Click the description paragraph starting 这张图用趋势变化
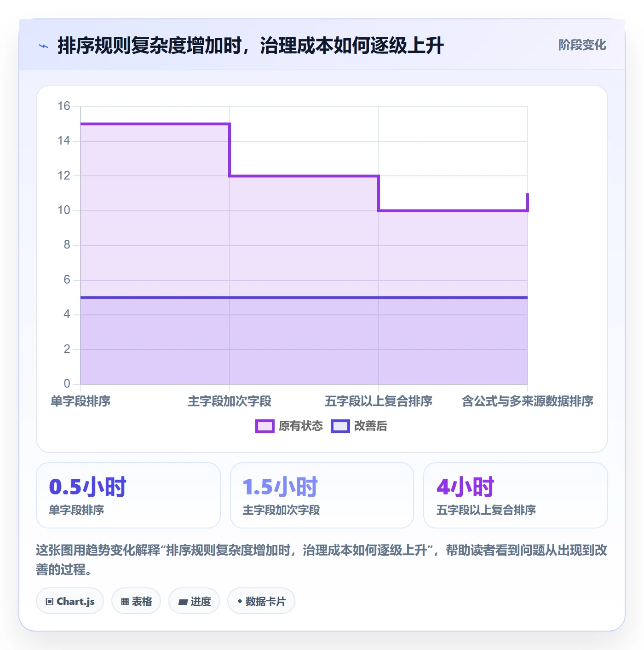 point(322,560)
